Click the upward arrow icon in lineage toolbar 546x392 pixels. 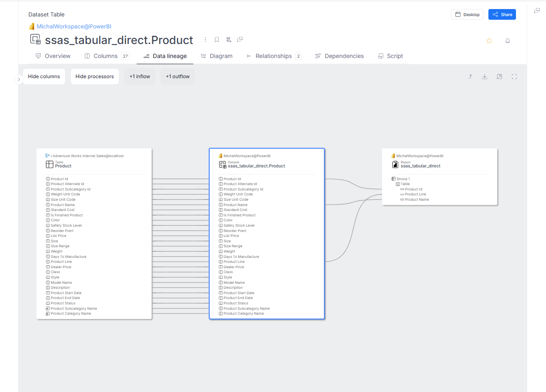click(470, 77)
